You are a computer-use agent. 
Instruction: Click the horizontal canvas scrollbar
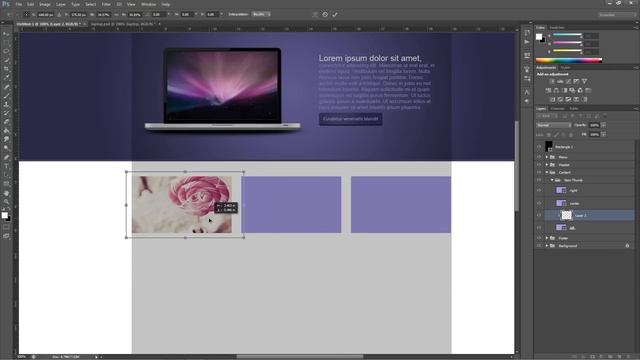pyautogui.click(x=300, y=356)
